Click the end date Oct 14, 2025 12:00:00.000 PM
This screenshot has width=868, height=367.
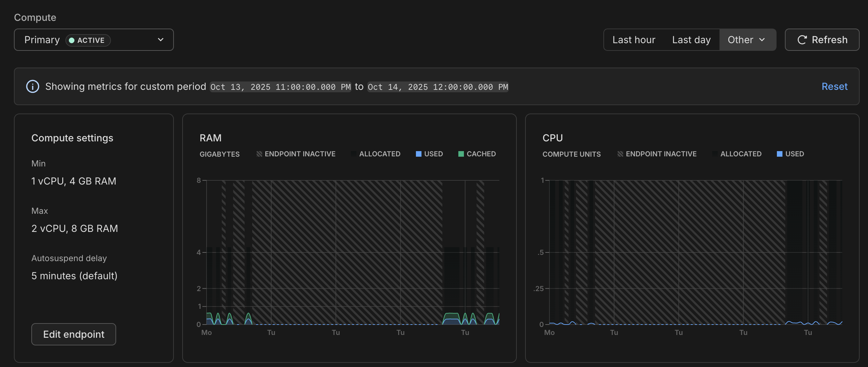point(438,87)
